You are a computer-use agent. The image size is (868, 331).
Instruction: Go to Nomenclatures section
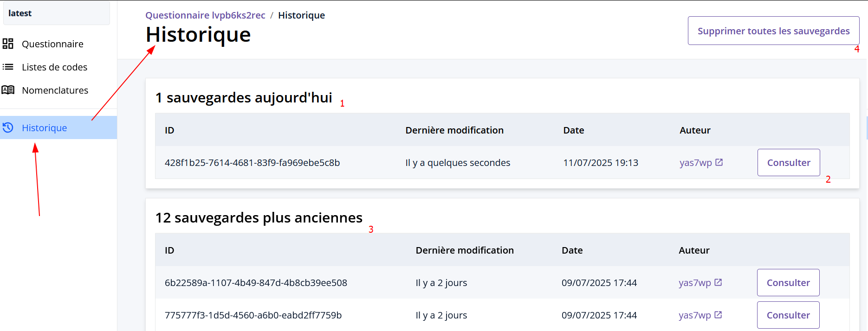coord(58,90)
